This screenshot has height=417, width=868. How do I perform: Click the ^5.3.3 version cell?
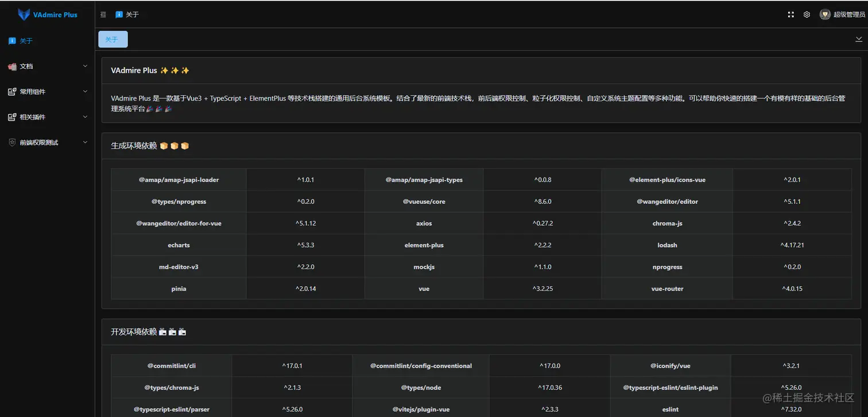coord(305,245)
